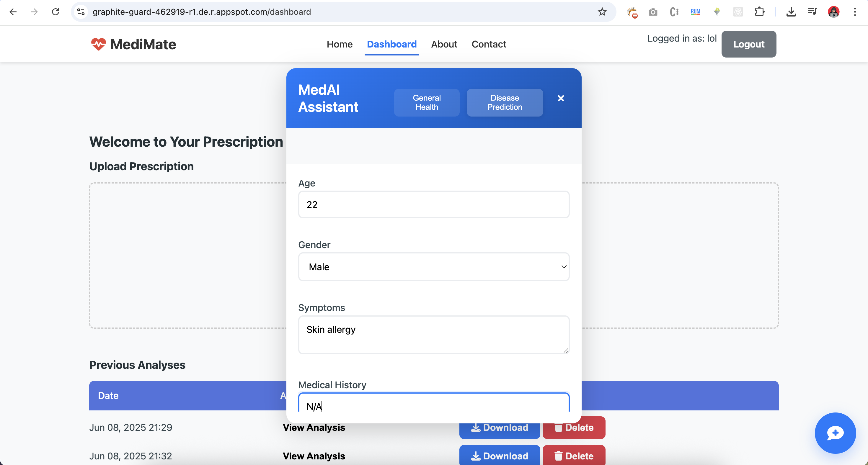Image resolution: width=868 pixels, height=465 pixels.
Task: Open the browser extensions puzzle icon
Action: [759, 12]
